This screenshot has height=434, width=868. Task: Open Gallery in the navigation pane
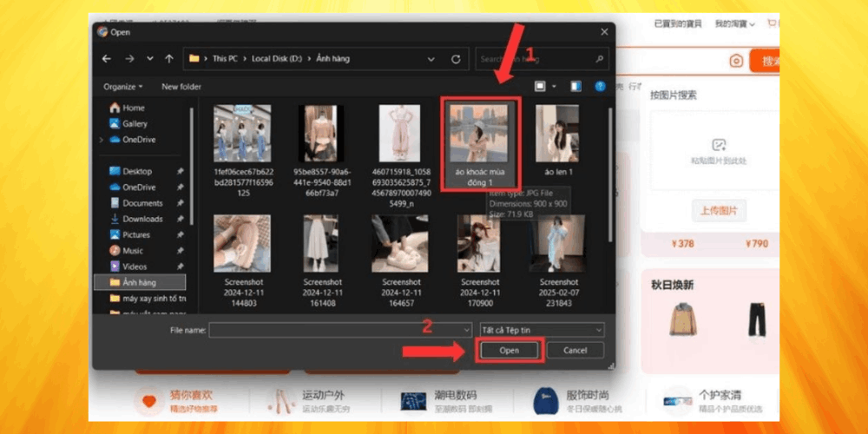click(x=128, y=123)
